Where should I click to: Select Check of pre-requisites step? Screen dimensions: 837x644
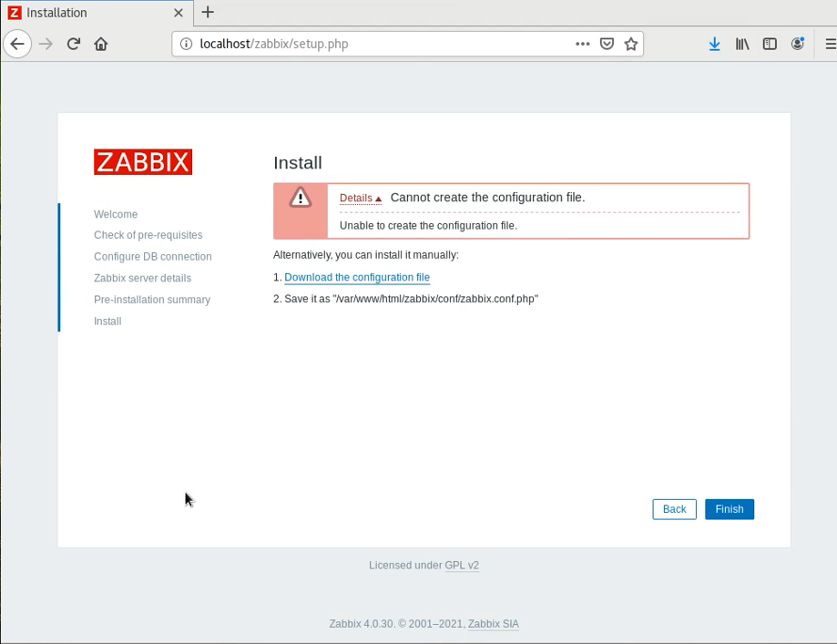point(148,235)
